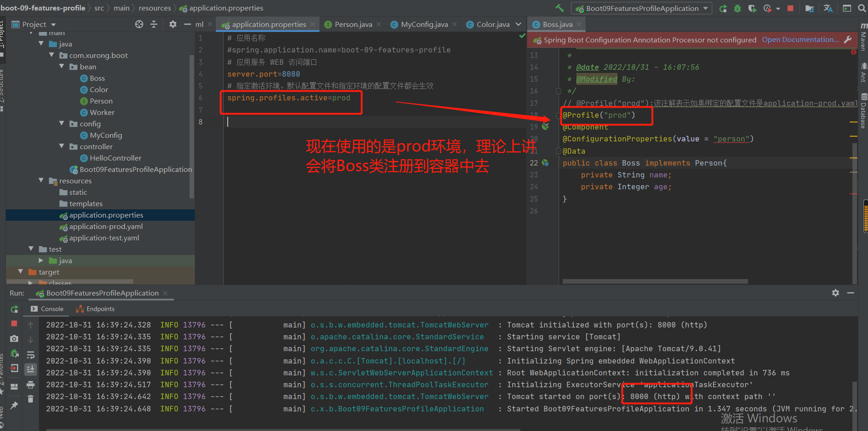Collapse all in Project panel

[154, 24]
